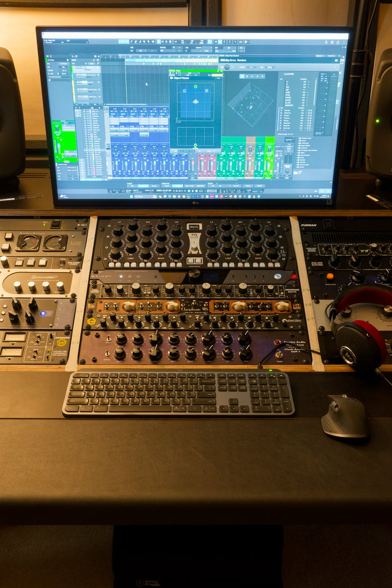Click the Play button in transport bar
The height and width of the screenshot is (588, 392).
pos(193,191)
